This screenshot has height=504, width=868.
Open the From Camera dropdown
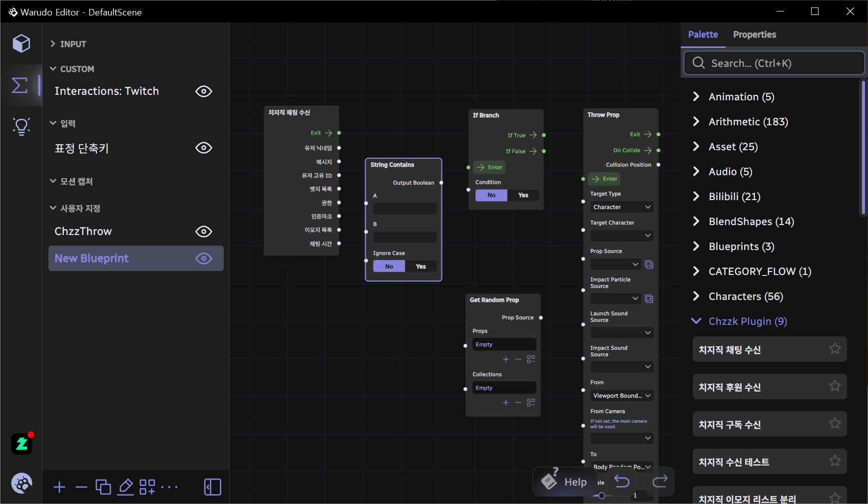coord(622,438)
